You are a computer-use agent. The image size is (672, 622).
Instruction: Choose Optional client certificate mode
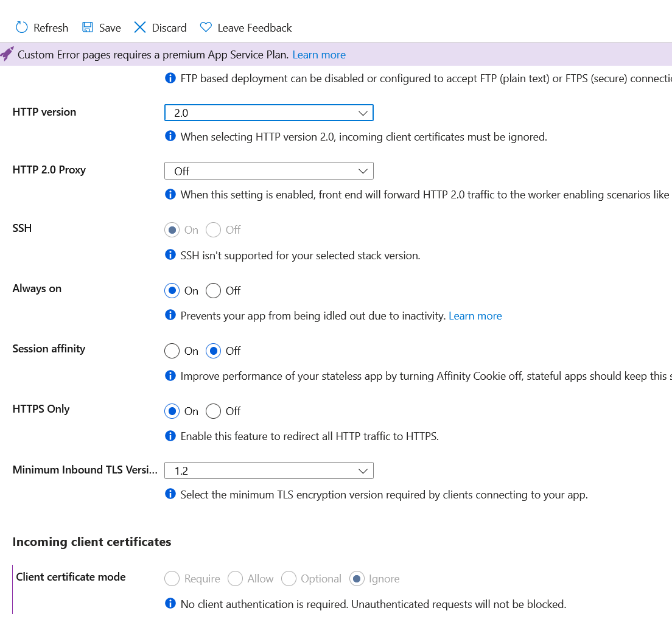pos(289,578)
